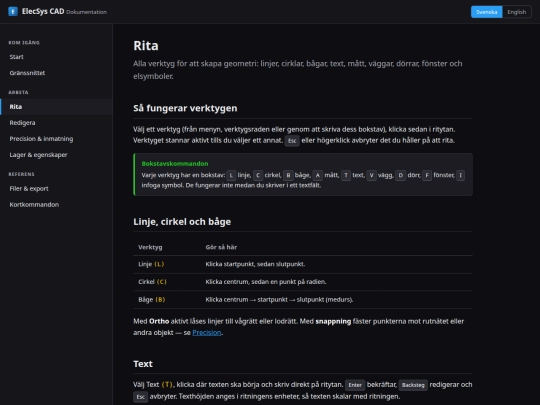The width and height of the screenshot is (540, 405).
Task: Open Lager & egenskaper page
Action: (x=56, y=155)
